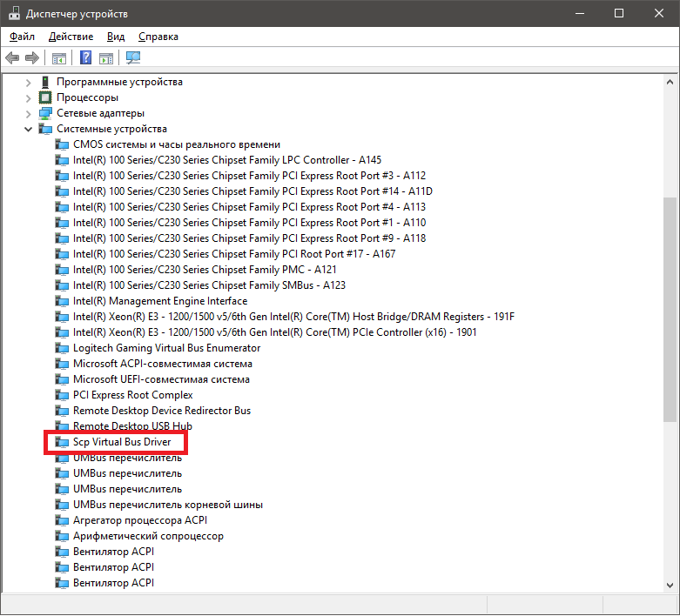Scan for hardware changes toolbar icon

pos(133,57)
